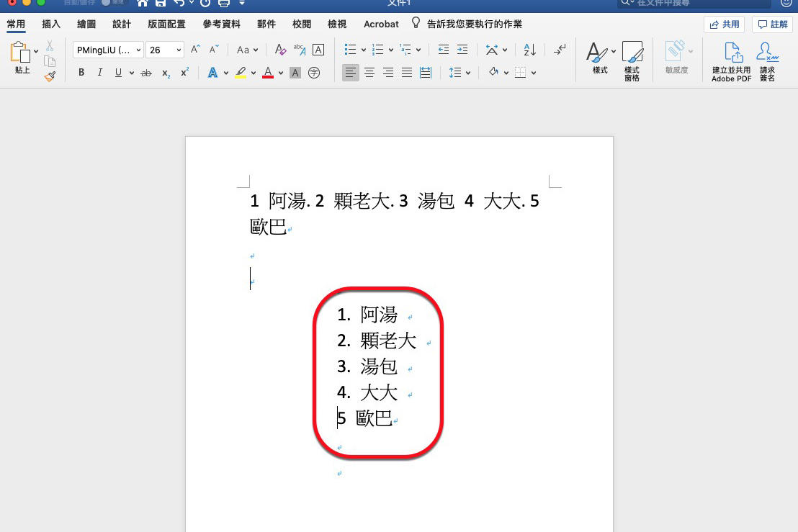This screenshot has height=532, width=798.
Task: Click the sort (排序) icon
Action: pyautogui.click(x=530, y=50)
